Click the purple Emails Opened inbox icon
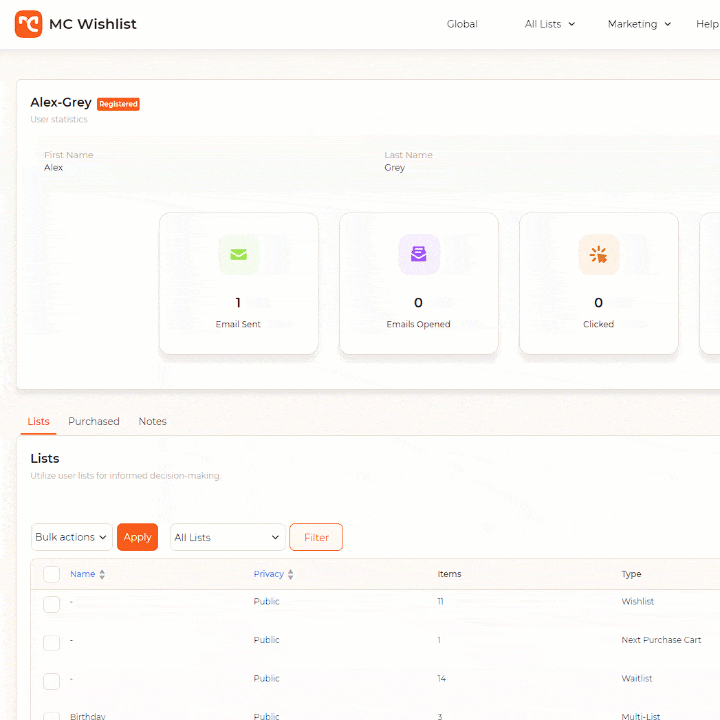 (x=418, y=254)
